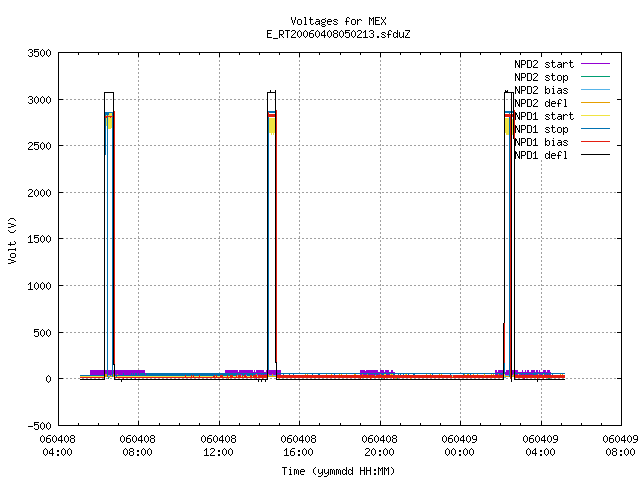The height and width of the screenshot is (480, 640).
Task: Click the y-axis tick value 2500
Action: click(x=39, y=146)
